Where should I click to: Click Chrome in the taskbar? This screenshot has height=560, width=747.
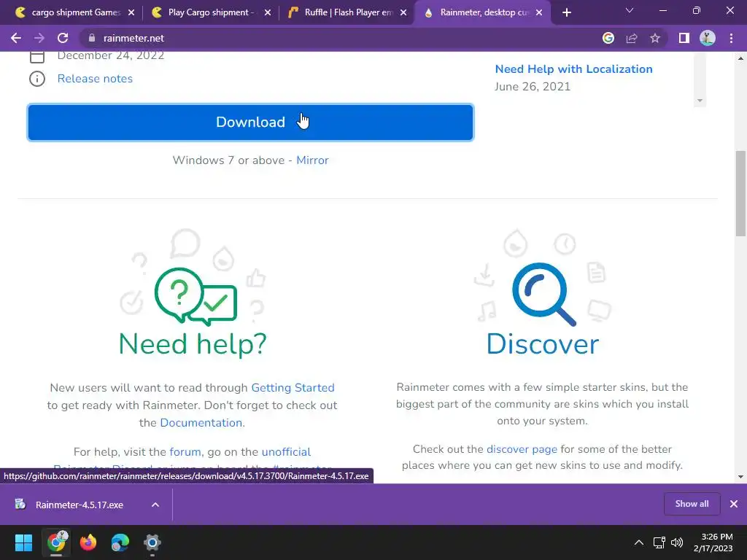click(x=56, y=542)
